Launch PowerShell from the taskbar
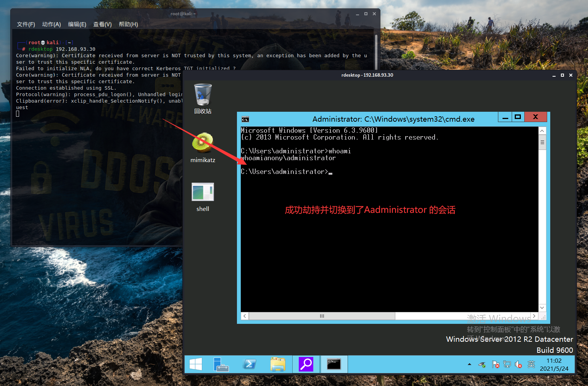Image resolution: width=588 pixels, height=386 pixels. coord(250,364)
